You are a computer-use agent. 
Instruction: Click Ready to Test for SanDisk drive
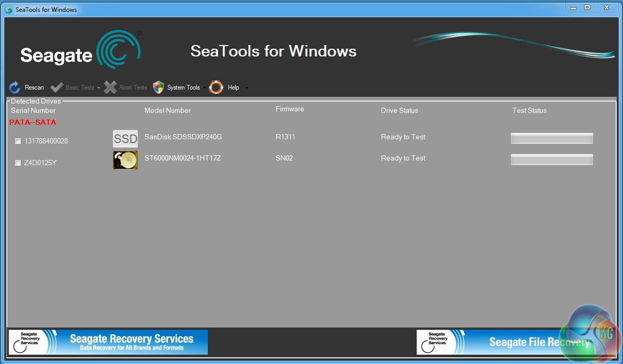(x=403, y=137)
